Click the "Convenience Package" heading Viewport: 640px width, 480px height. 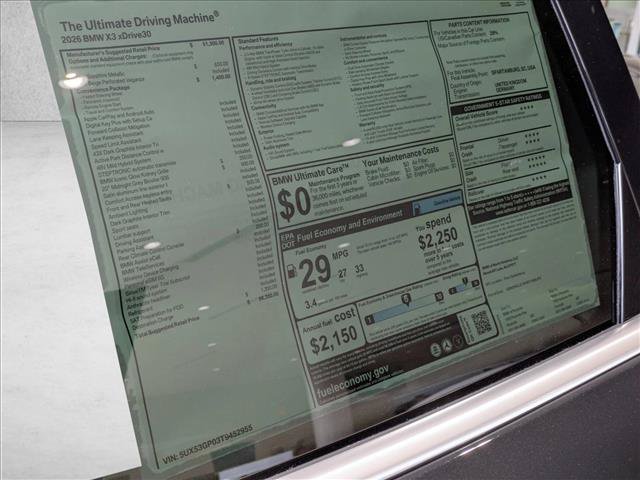pyautogui.click(x=105, y=89)
